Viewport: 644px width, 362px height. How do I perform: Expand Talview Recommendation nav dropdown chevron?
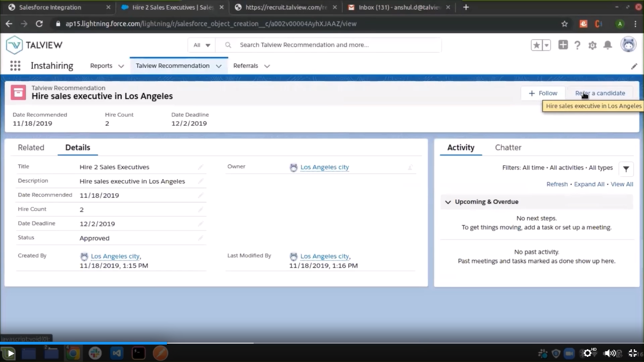(219, 66)
